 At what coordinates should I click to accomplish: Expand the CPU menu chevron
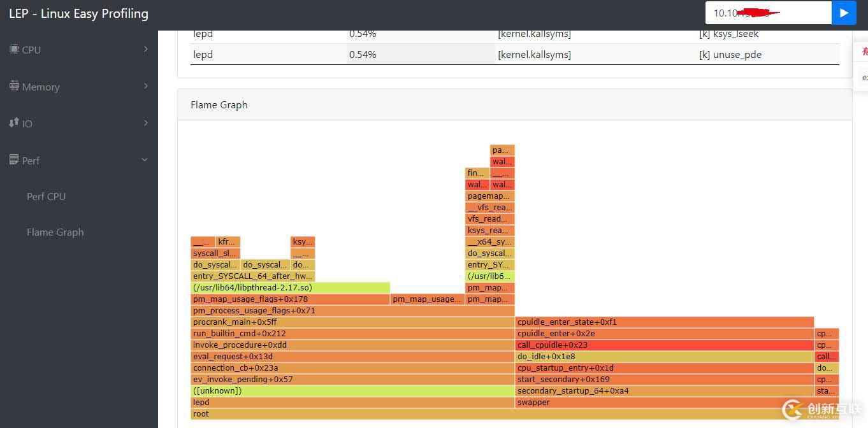tap(146, 49)
